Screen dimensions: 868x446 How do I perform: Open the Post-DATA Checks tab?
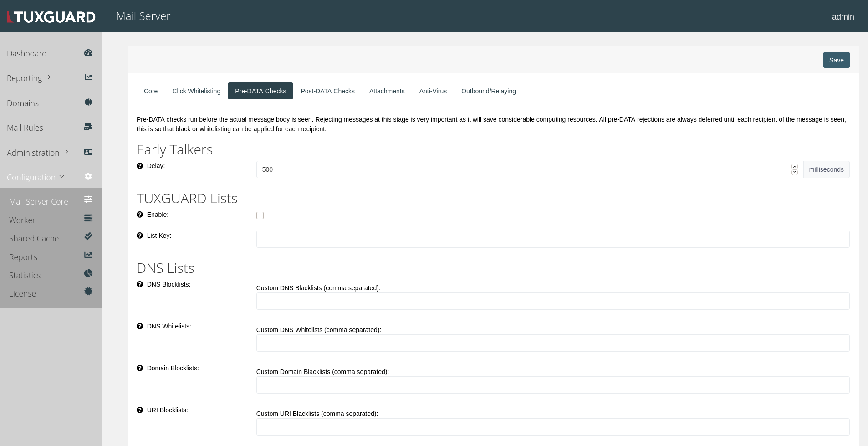[x=327, y=91]
